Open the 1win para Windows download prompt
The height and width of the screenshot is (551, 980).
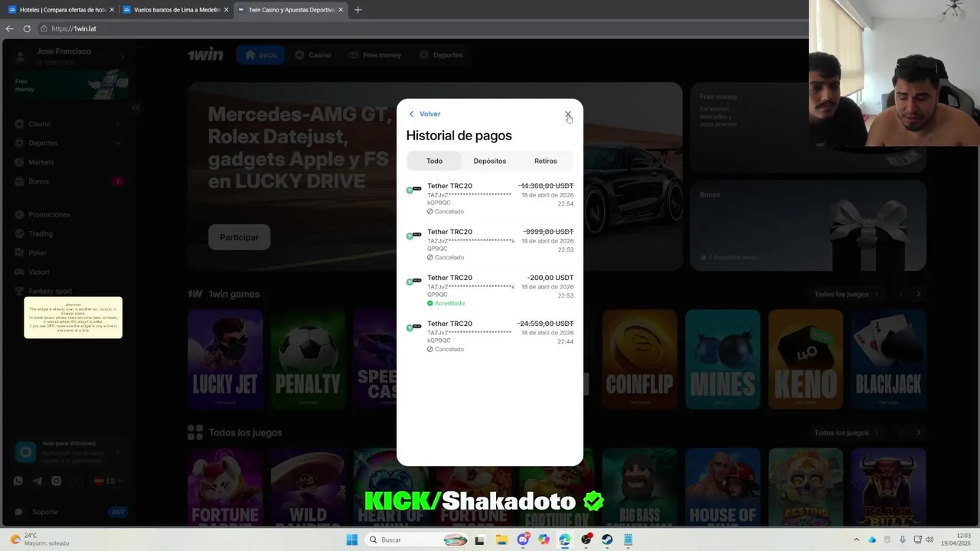70,452
